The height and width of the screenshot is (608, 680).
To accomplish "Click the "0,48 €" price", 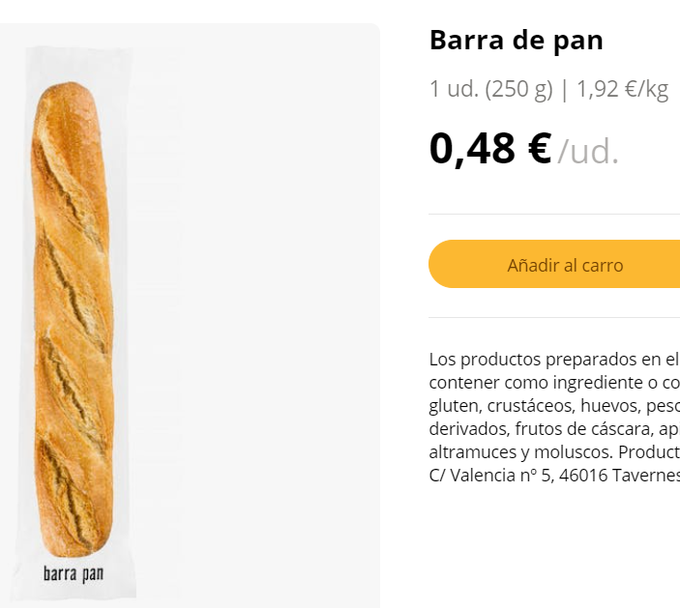I will 490,148.
